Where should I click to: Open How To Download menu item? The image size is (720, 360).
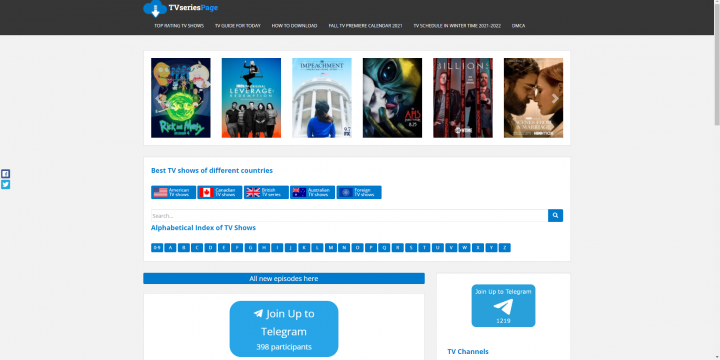[x=294, y=26]
